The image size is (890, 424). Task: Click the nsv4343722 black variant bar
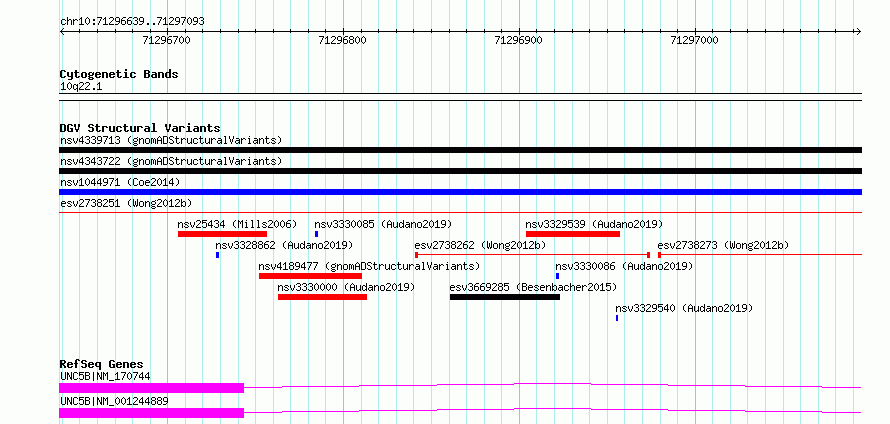pyautogui.click(x=460, y=171)
